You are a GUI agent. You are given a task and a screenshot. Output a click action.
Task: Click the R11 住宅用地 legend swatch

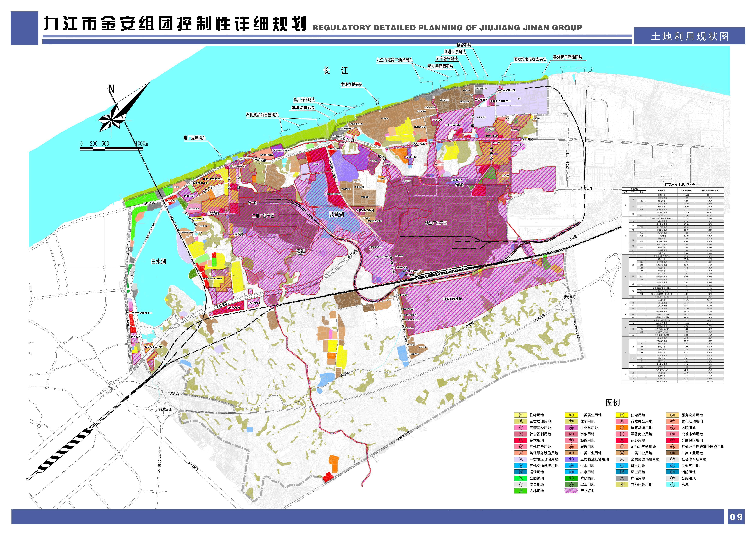(521, 415)
